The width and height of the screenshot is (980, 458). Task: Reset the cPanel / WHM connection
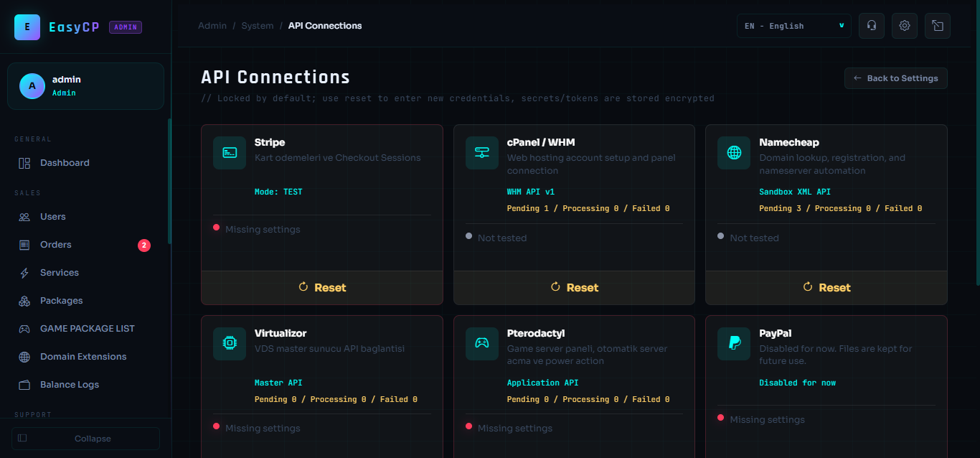[x=574, y=288]
